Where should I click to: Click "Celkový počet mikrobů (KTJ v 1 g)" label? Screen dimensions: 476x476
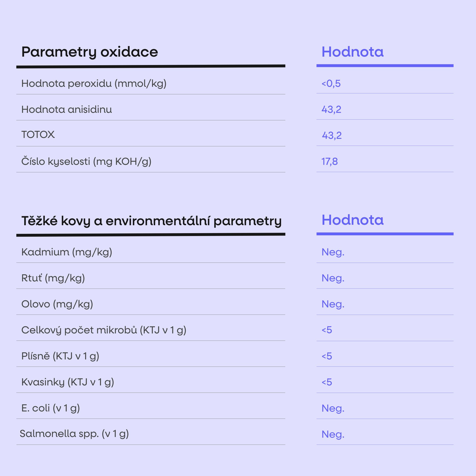(x=104, y=330)
